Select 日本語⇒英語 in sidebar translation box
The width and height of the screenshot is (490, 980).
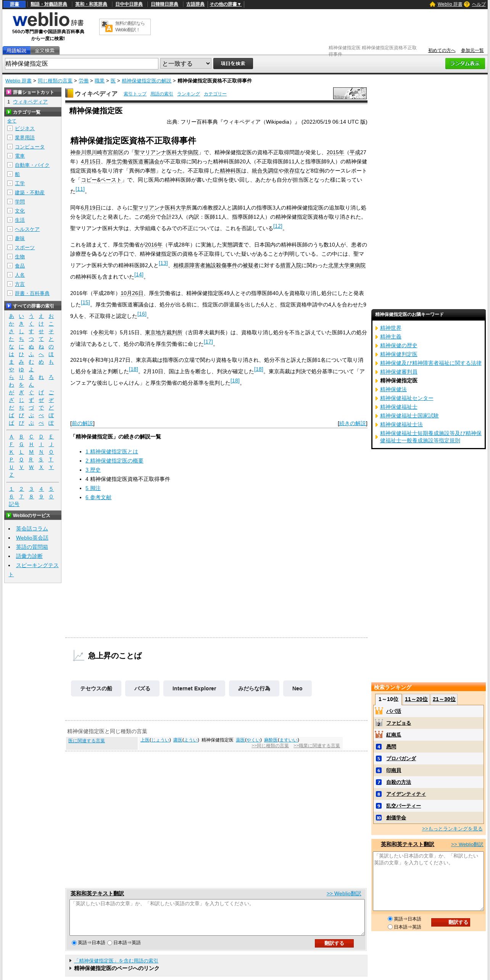click(x=390, y=927)
